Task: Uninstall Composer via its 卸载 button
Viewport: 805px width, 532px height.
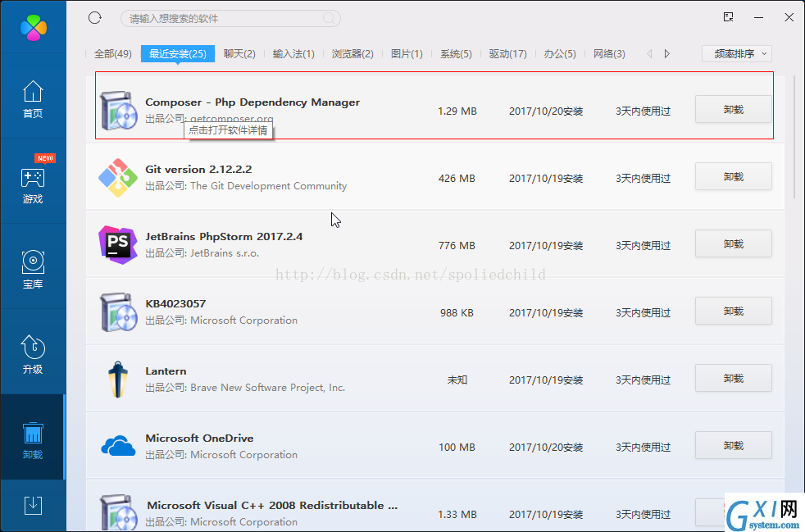Action: (x=733, y=109)
